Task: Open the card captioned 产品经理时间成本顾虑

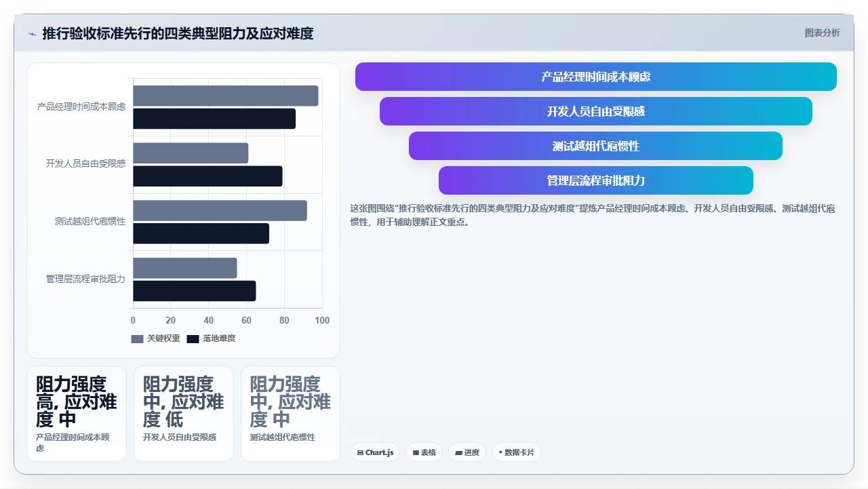Action: pos(77,414)
